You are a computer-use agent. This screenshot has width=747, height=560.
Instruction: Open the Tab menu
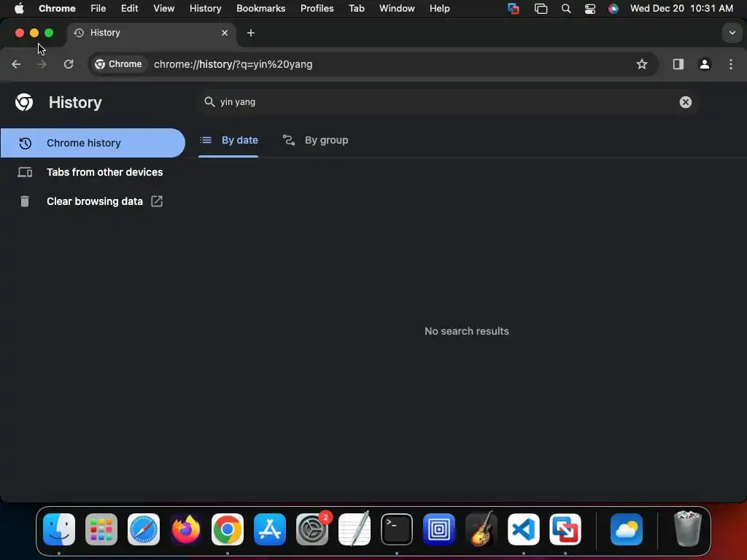click(356, 9)
